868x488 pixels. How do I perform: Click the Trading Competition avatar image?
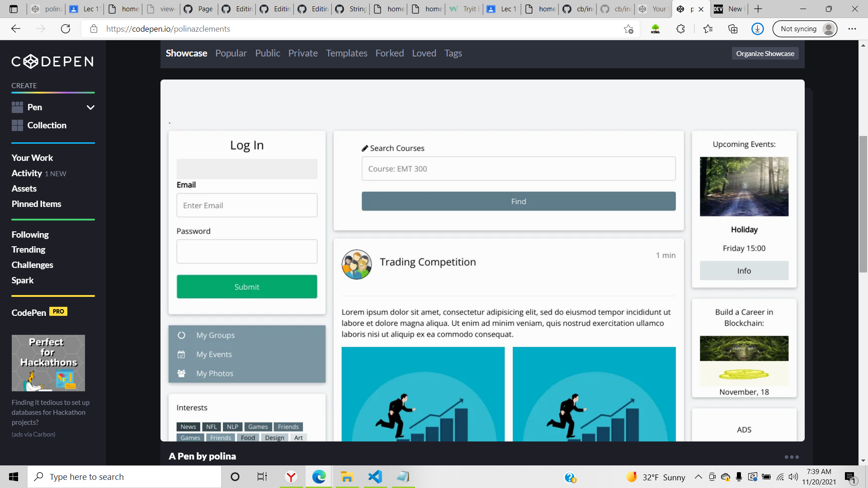[x=356, y=264]
